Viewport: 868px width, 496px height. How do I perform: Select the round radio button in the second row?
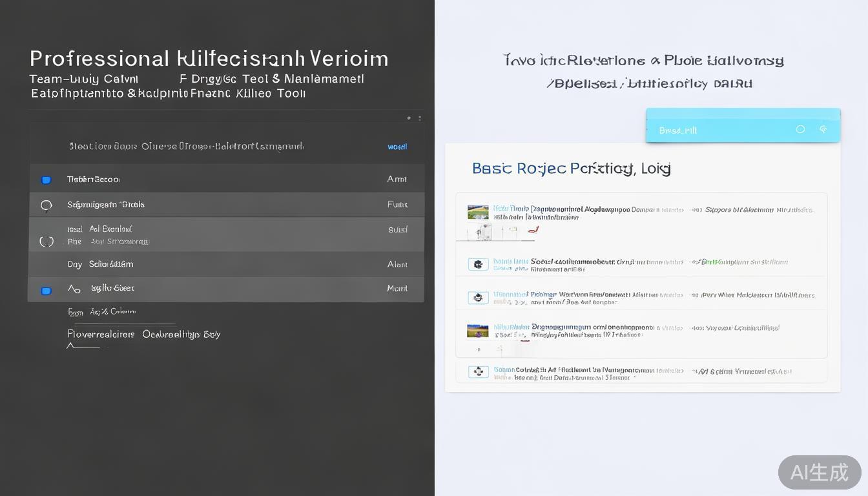(46, 205)
